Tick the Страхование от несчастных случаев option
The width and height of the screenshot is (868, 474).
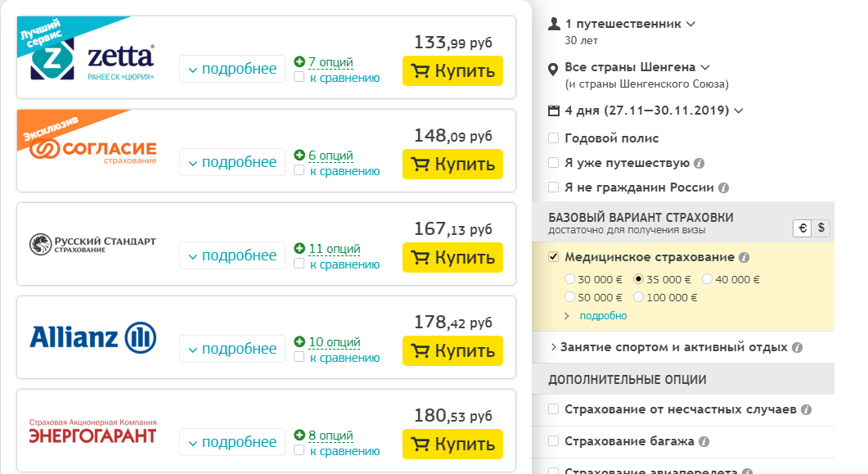pyautogui.click(x=554, y=409)
